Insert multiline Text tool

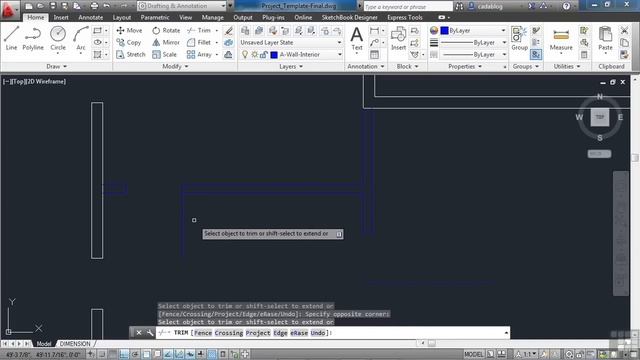(x=357, y=39)
